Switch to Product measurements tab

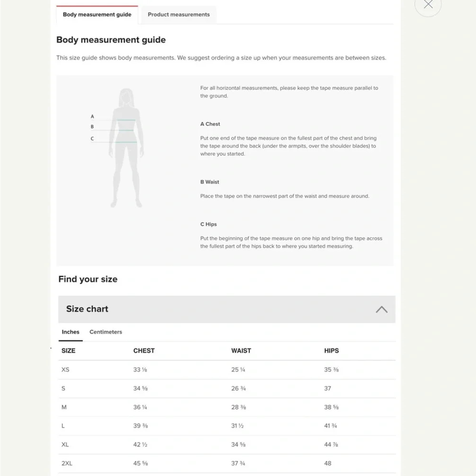(x=178, y=15)
